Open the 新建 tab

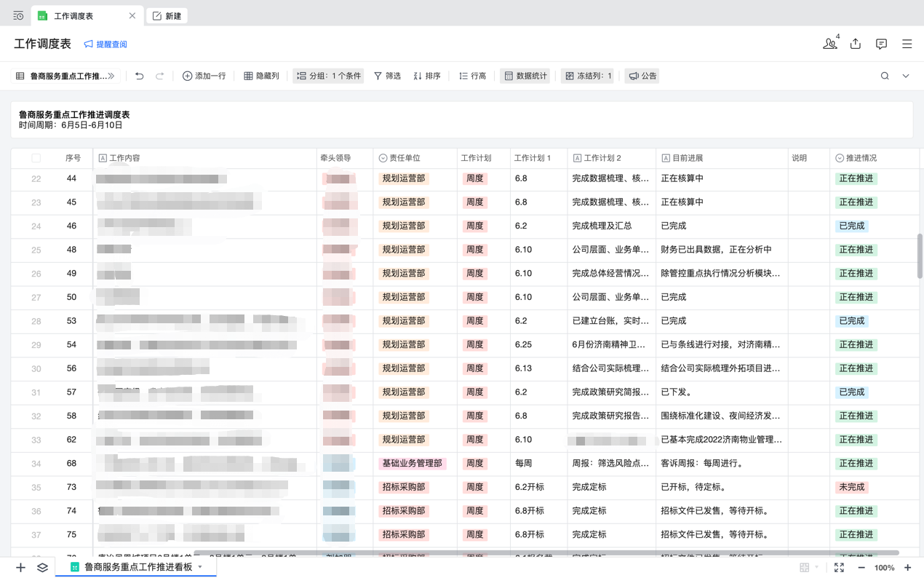coord(167,16)
